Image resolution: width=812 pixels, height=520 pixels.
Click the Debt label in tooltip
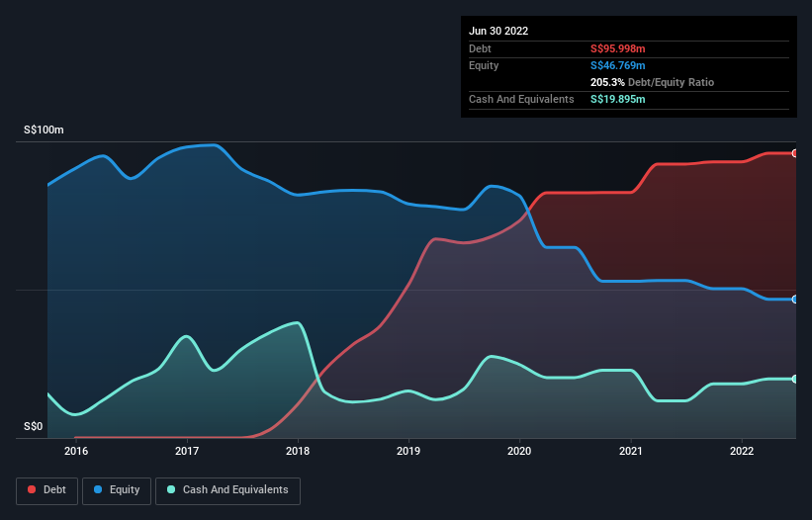point(480,48)
